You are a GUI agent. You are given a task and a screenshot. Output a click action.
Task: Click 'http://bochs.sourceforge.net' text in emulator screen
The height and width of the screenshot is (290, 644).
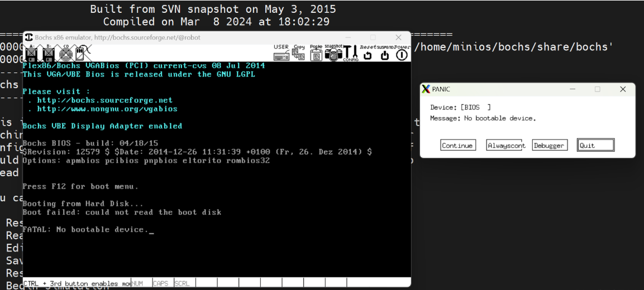tap(105, 100)
